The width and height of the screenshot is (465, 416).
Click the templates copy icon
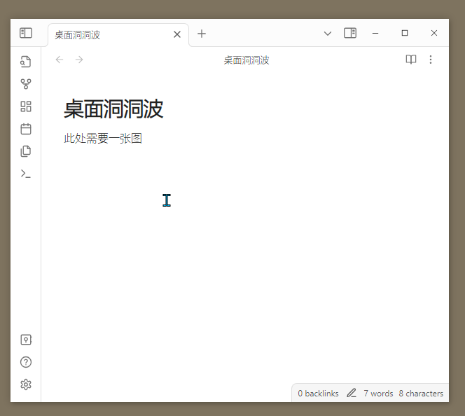tap(26, 151)
